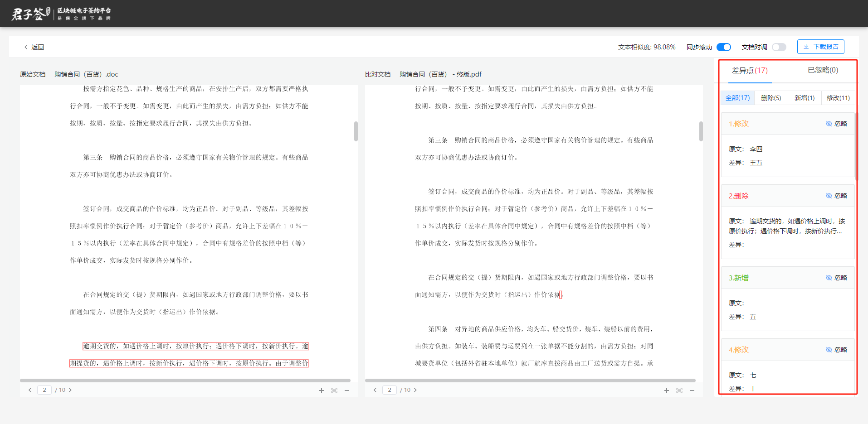Fit comparison document to screen icon
This screenshot has width=868, height=424.
pos(679,390)
